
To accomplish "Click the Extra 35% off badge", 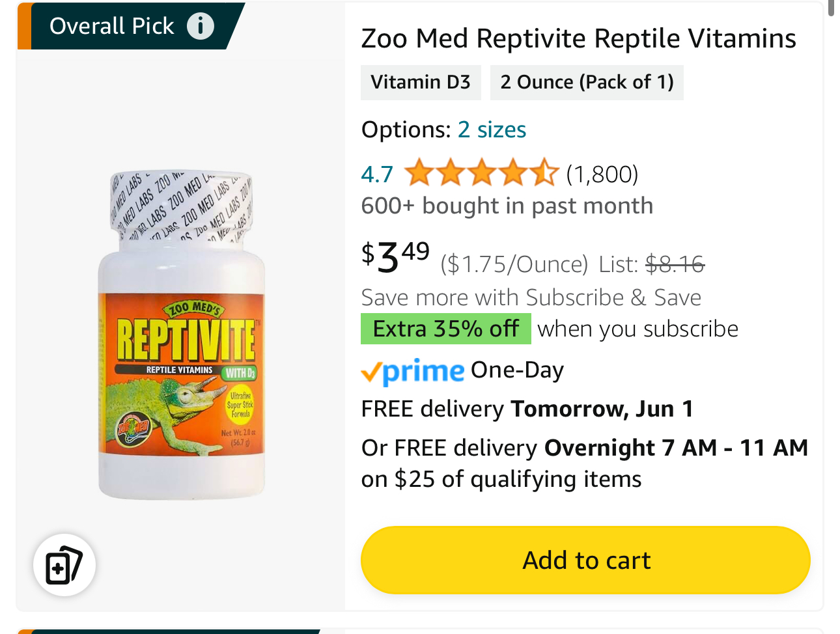I will click(446, 329).
